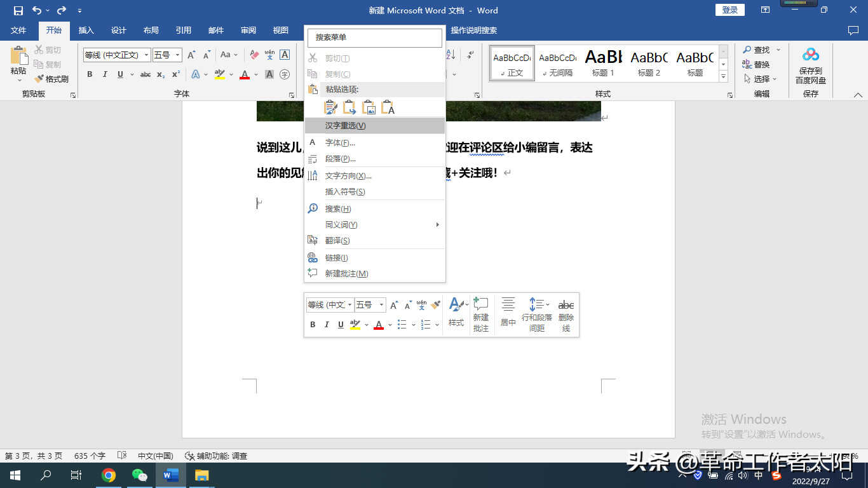Switch to the Insert (插入) tab
Viewport: 868px width, 488px height.
click(86, 30)
